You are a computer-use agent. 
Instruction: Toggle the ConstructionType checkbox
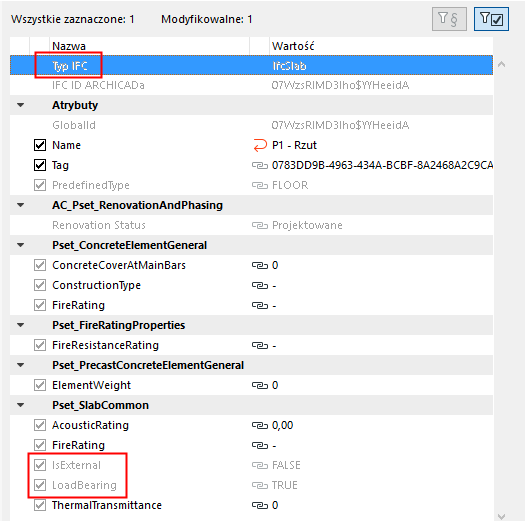[x=40, y=285]
